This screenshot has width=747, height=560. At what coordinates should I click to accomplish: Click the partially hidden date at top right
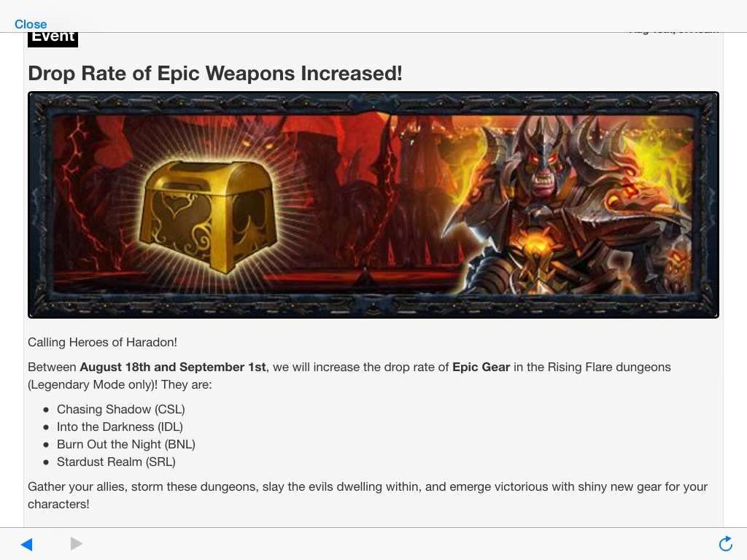pos(673,32)
